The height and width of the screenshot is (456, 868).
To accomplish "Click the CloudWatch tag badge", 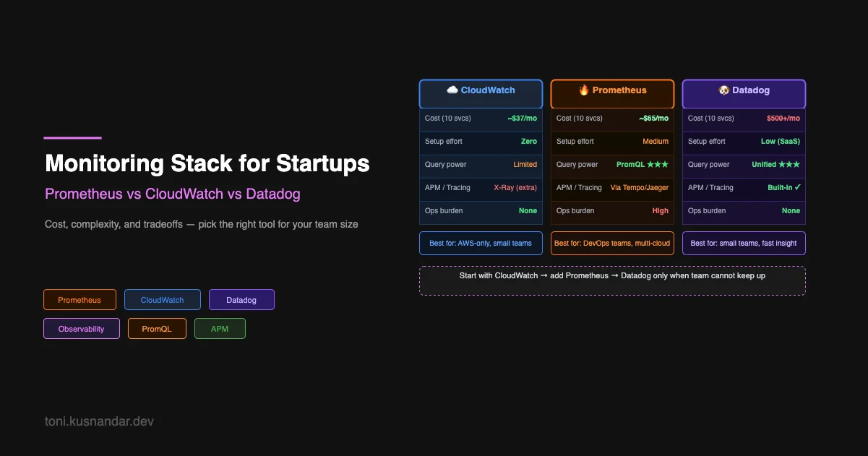I will click(162, 300).
